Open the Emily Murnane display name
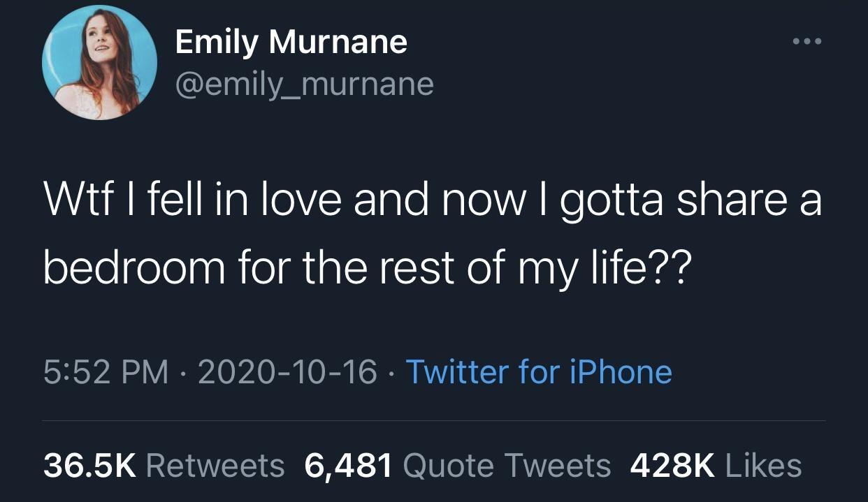 pos(291,42)
